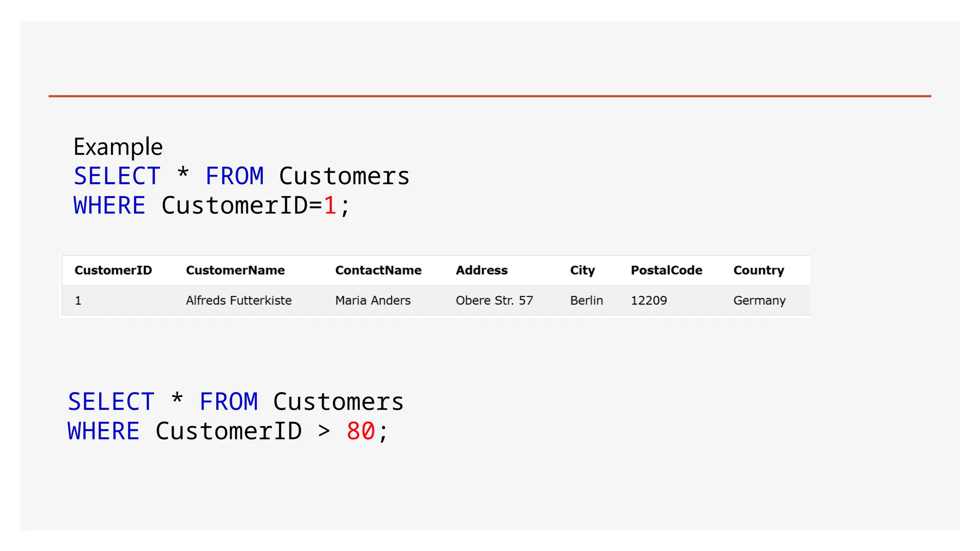Click the 'Obere Str. 57' cell
This screenshot has width=980, height=551.
(x=494, y=300)
